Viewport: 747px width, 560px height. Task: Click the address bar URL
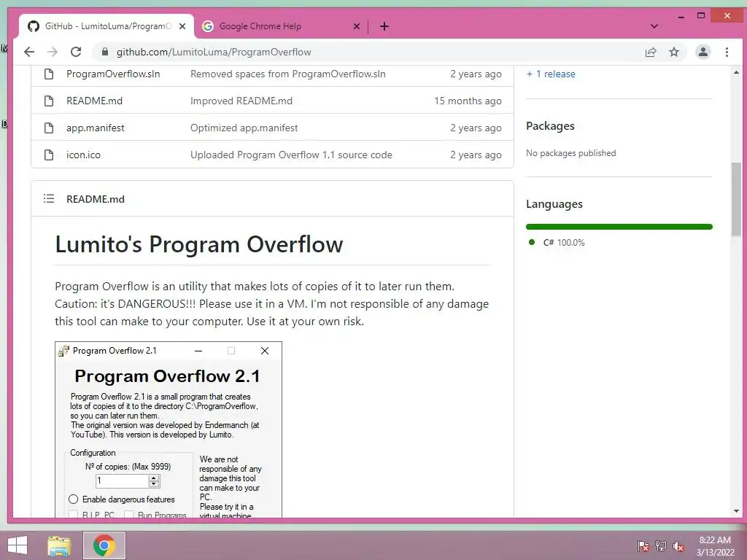click(x=214, y=52)
